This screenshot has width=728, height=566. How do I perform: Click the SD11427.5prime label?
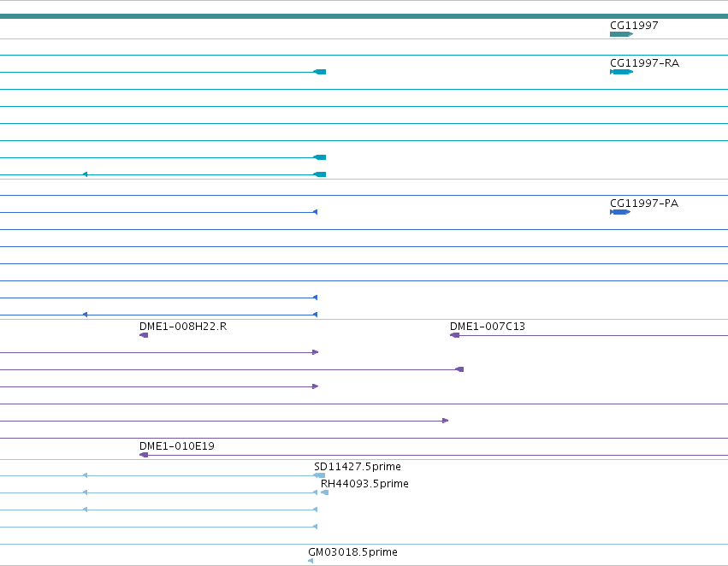click(x=358, y=467)
